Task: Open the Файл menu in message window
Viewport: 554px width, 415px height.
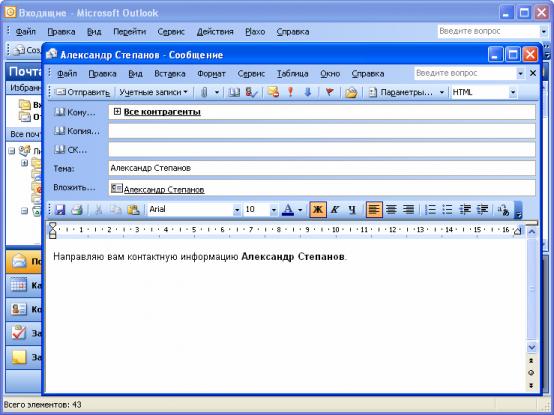Action: pyautogui.click(x=67, y=73)
